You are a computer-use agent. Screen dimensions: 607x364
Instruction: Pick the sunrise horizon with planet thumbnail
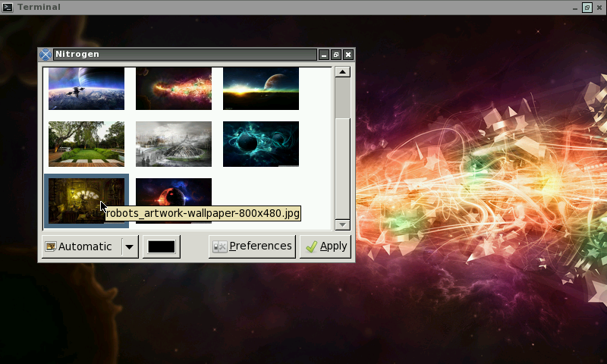pyautogui.click(x=261, y=89)
